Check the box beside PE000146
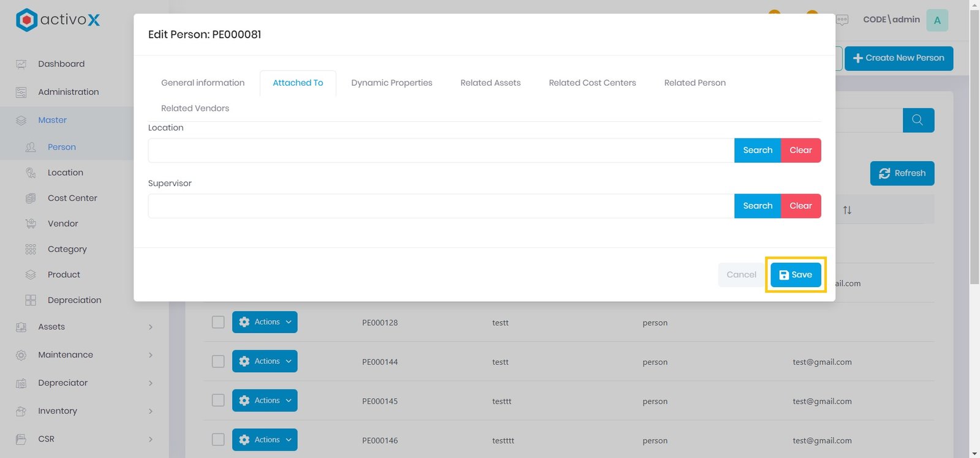The image size is (980, 458). click(x=218, y=440)
